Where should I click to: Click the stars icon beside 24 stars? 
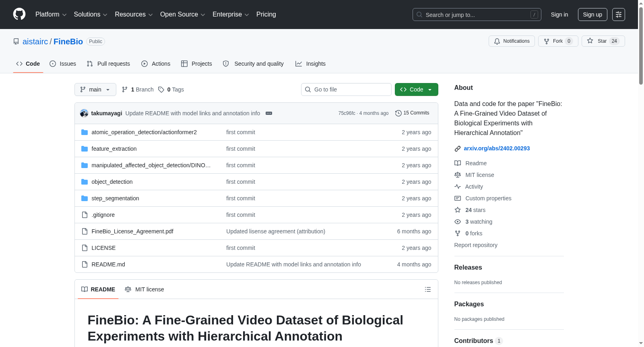(x=458, y=210)
